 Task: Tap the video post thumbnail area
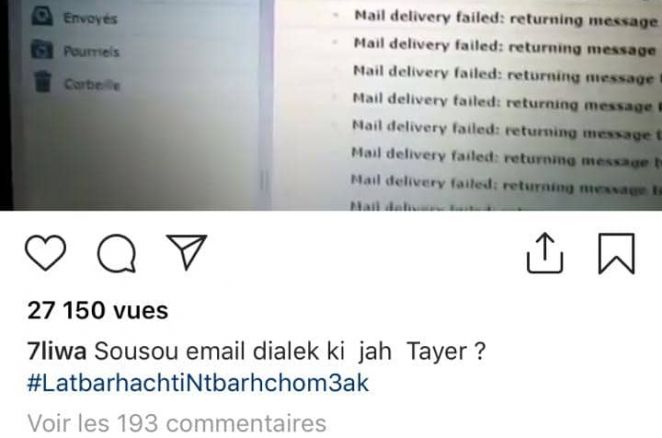click(x=331, y=105)
